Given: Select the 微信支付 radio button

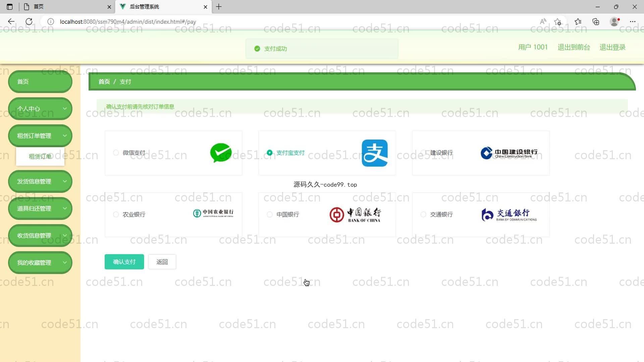Looking at the screenshot, I should (x=116, y=153).
